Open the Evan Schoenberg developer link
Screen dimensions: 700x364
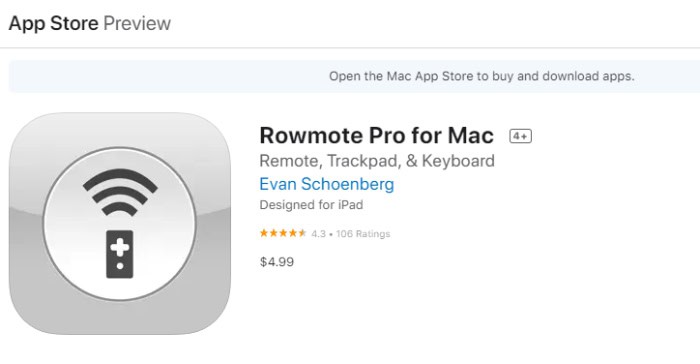[327, 184]
